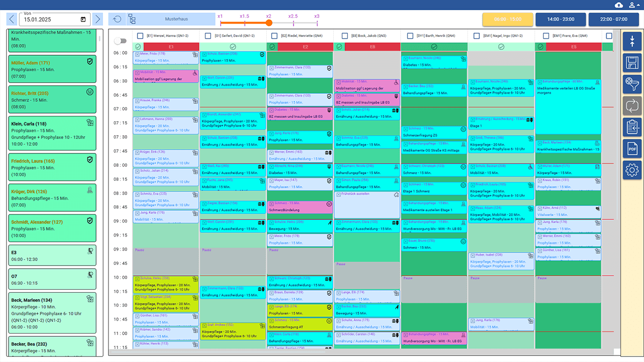Save the plan using the floppy disk icon

tap(632, 62)
